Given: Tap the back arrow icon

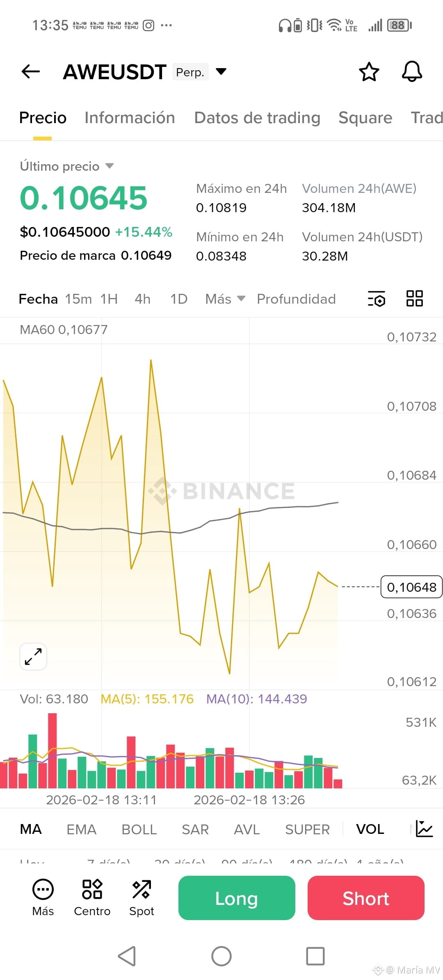Looking at the screenshot, I should 31,71.
